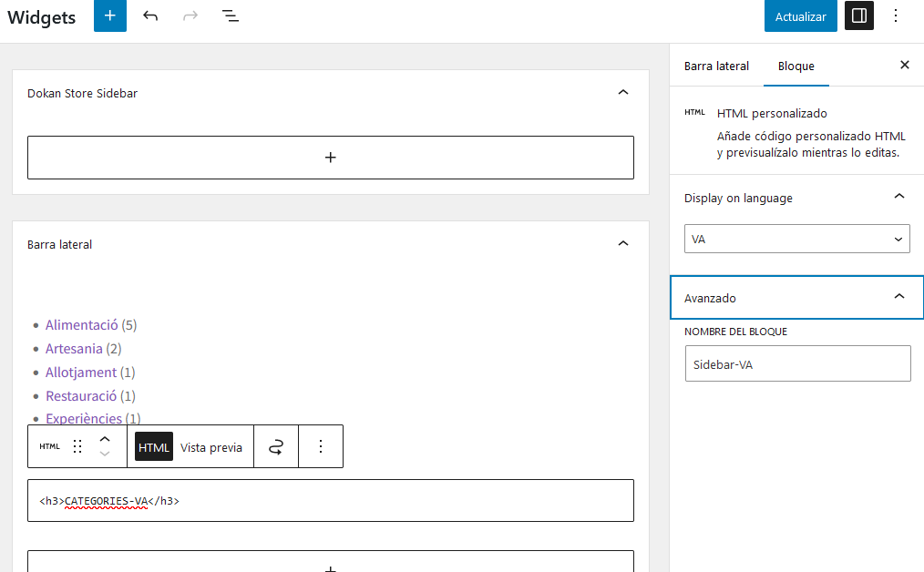Move block up with arrow

pos(105,438)
